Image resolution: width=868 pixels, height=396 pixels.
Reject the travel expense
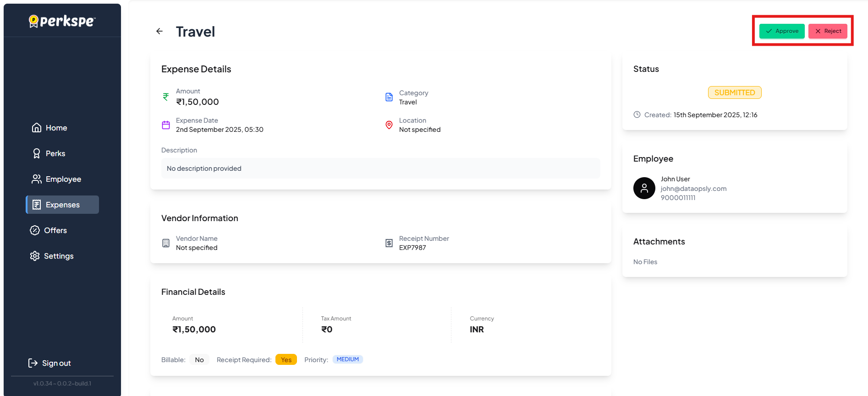click(828, 31)
